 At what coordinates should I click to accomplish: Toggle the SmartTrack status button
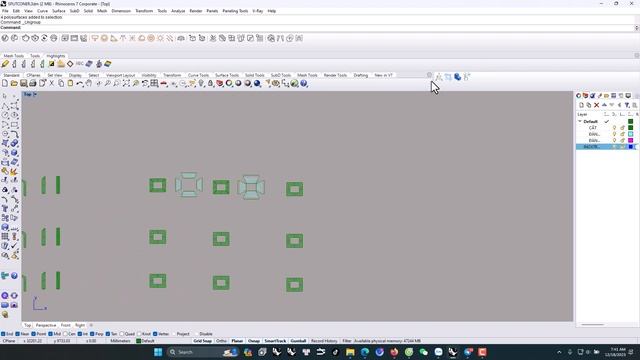click(275, 341)
